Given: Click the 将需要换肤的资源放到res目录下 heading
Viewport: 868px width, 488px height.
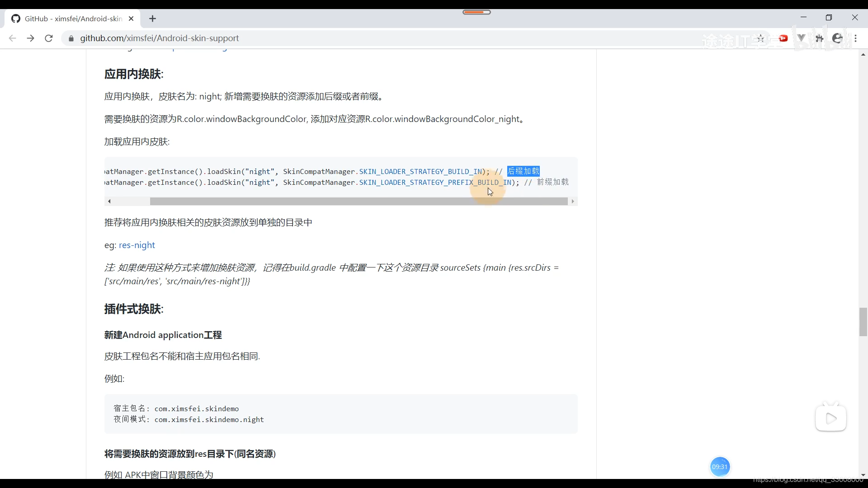Looking at the screenshot, I should (x=190, y=454).
